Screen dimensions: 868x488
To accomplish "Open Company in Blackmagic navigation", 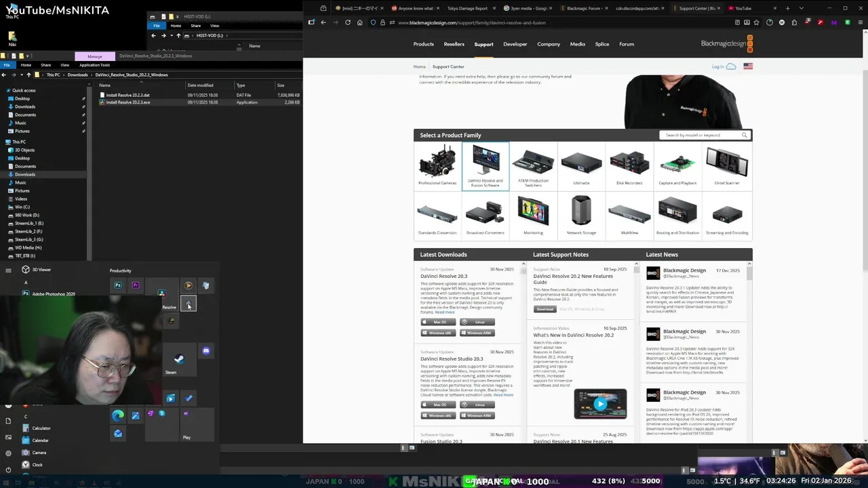I will click(x=549, y=44).
